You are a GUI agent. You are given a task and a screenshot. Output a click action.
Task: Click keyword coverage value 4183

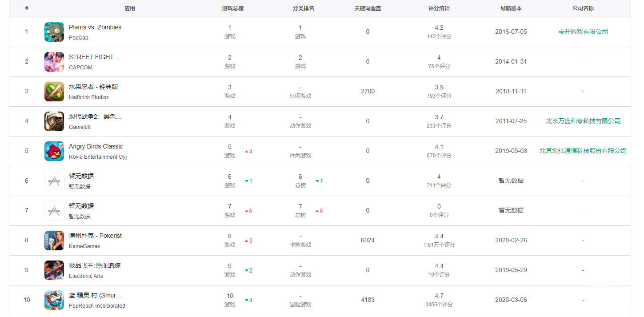368,300
